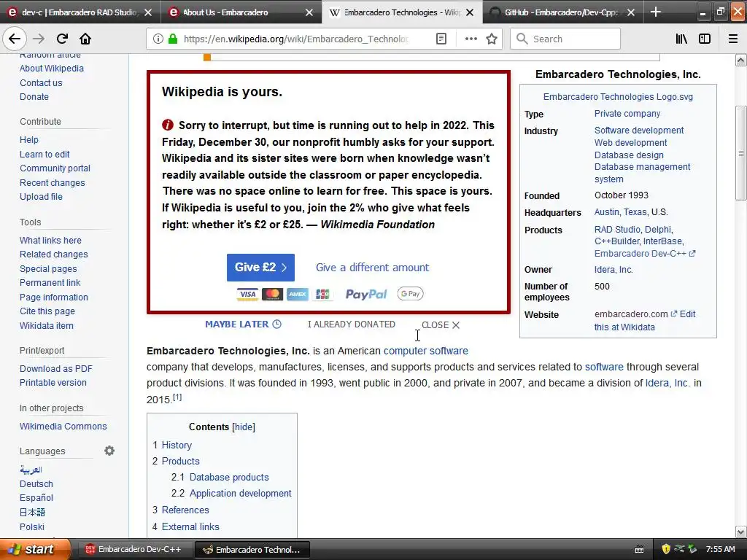Close the GitHub Embarcadero/Dev-Cpp tab
The image size is (747, 560).
[x=631, y=12]
